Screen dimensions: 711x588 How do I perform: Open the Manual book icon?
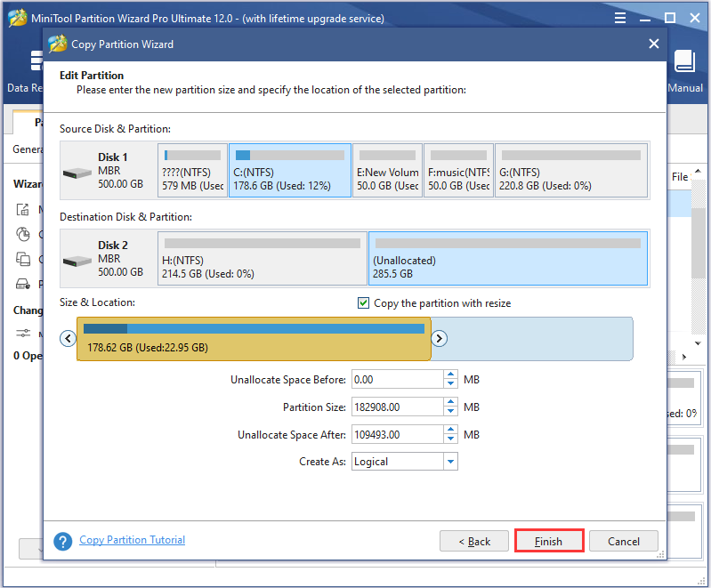[x=684, y=61]
